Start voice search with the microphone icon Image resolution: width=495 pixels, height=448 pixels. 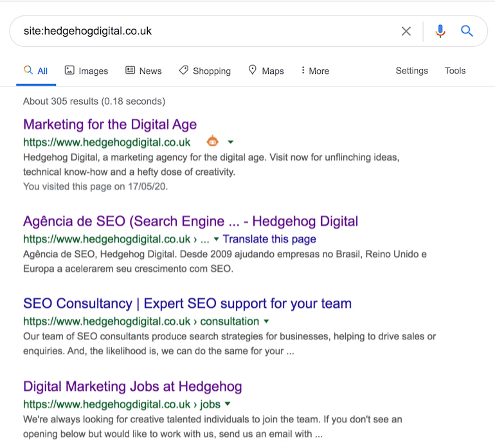point(440,31)
